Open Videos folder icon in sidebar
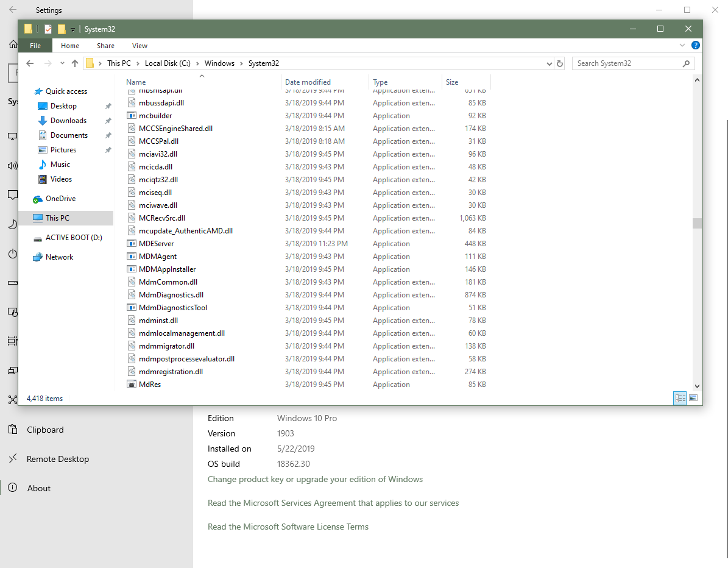728x568 pixels. (x=42, y=179)
